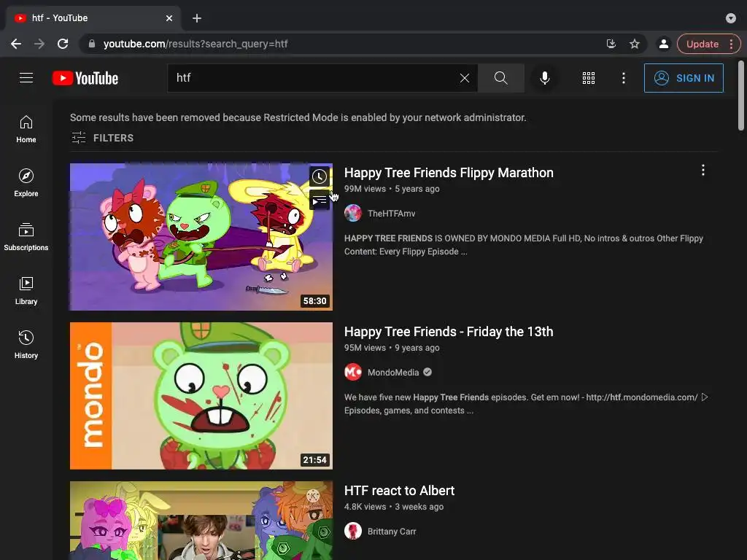Screen dimensions: 747x560
Task: Add Flippy Marathon to queue
Action: coord(320,200)
